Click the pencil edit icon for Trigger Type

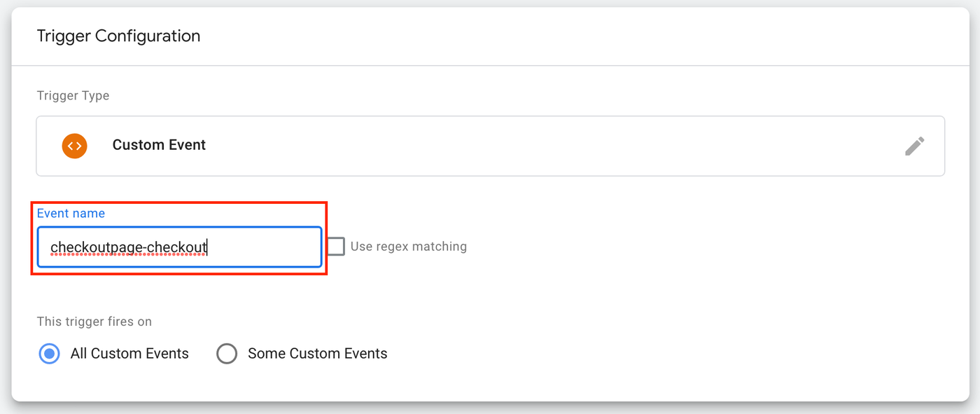pos(914,146)
